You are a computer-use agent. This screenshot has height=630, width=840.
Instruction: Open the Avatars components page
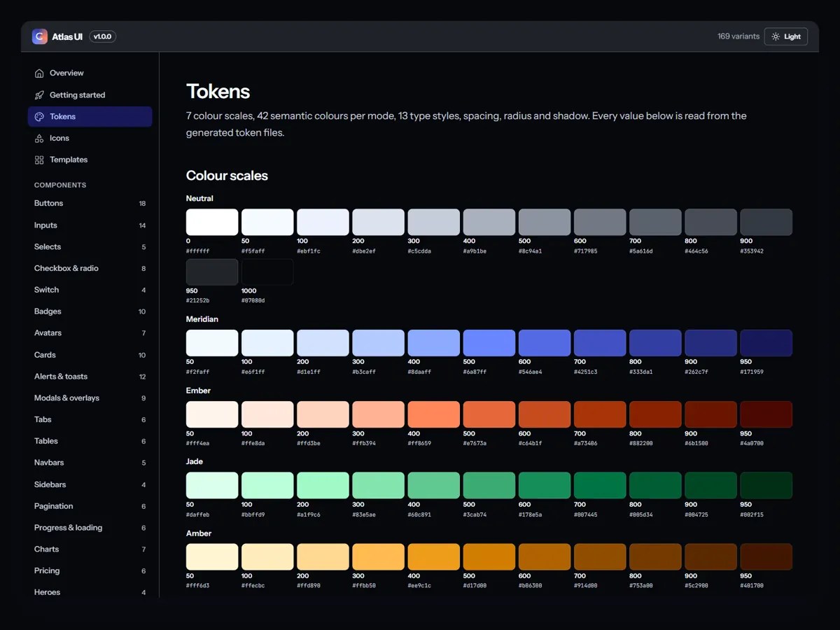90,333
